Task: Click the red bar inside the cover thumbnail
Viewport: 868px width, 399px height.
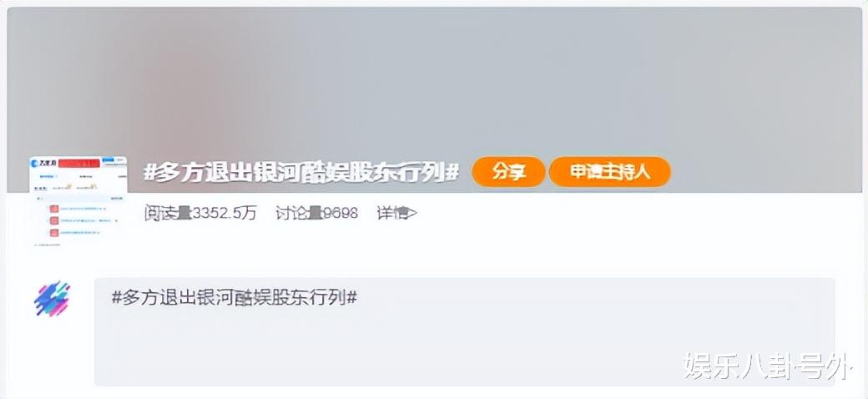Action: [x=79, y=164]
